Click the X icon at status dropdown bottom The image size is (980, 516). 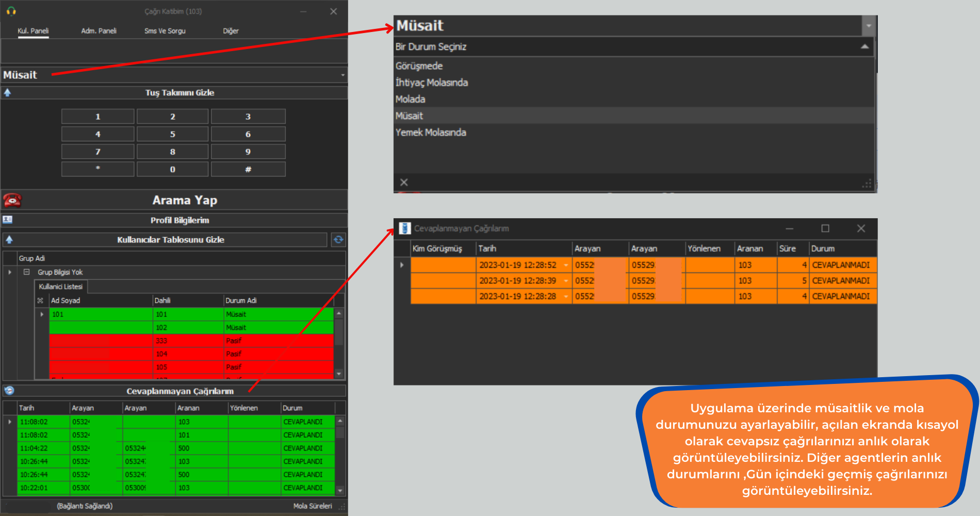tap(404, 182)
